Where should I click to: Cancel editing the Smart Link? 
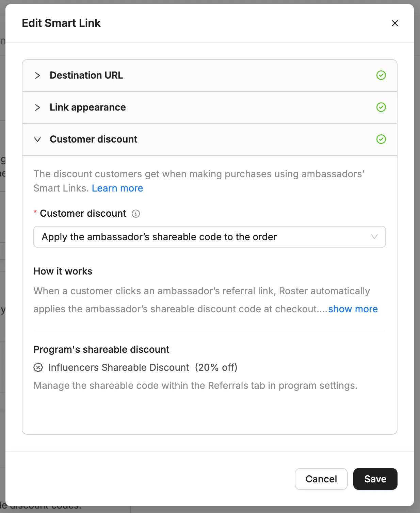click(x=321, y=479)
